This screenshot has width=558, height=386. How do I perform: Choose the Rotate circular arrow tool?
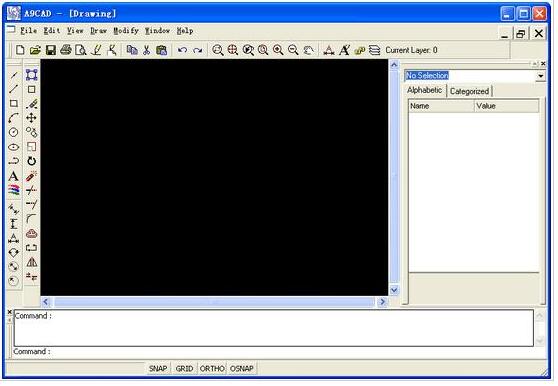(x=31, y=161)
